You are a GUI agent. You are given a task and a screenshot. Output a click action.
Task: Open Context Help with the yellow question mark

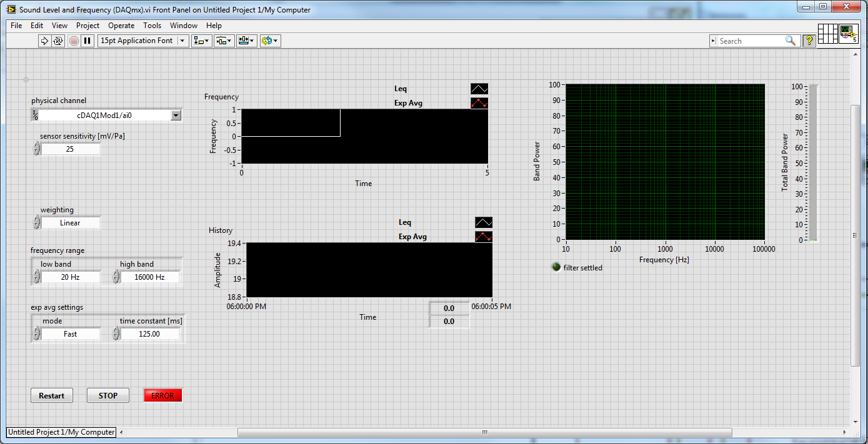coord(809,41)
